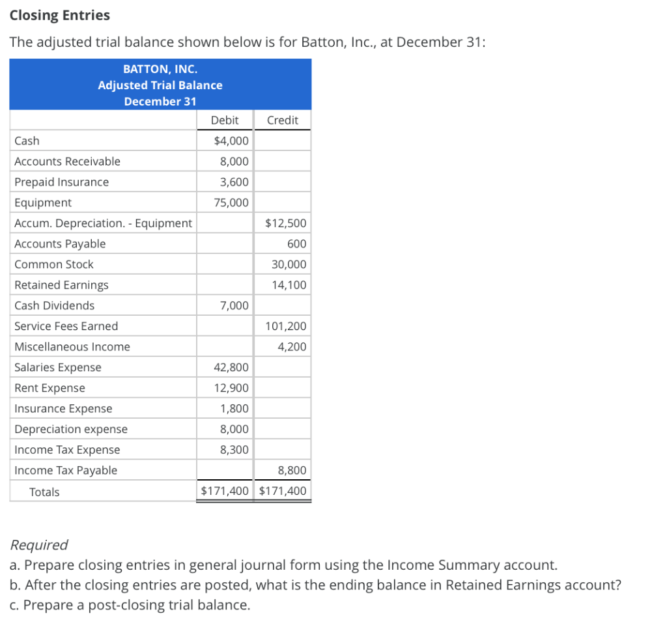Select the 75,000 Equipment debit

pyautogui.click(x=231, y=203)
